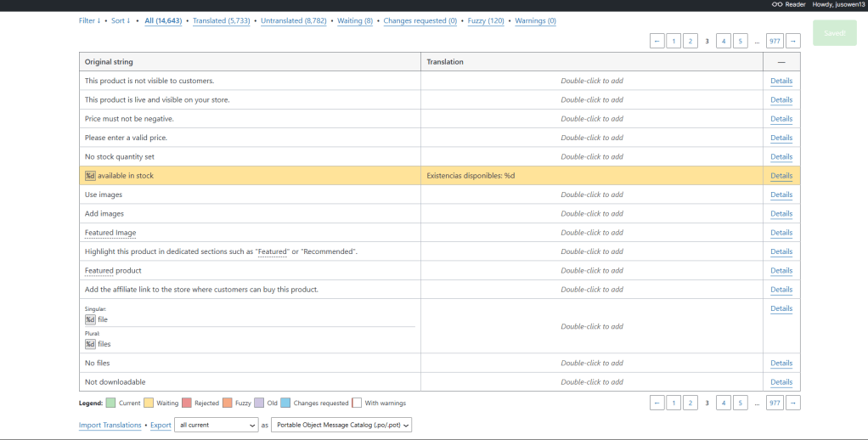
Task: Click the %d placeholder before plural 'files'
Action: [x=90, y=344]
